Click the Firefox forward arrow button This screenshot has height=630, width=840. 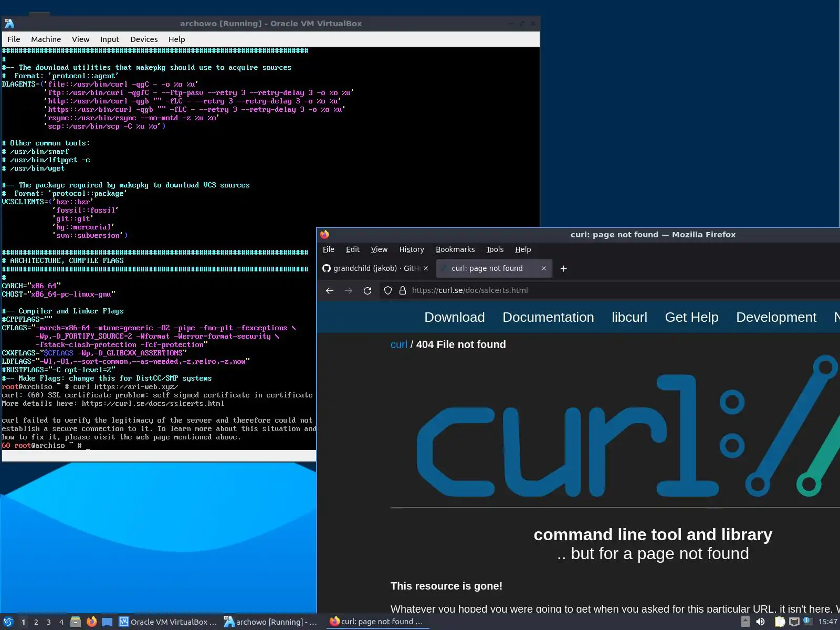[349, 290]
